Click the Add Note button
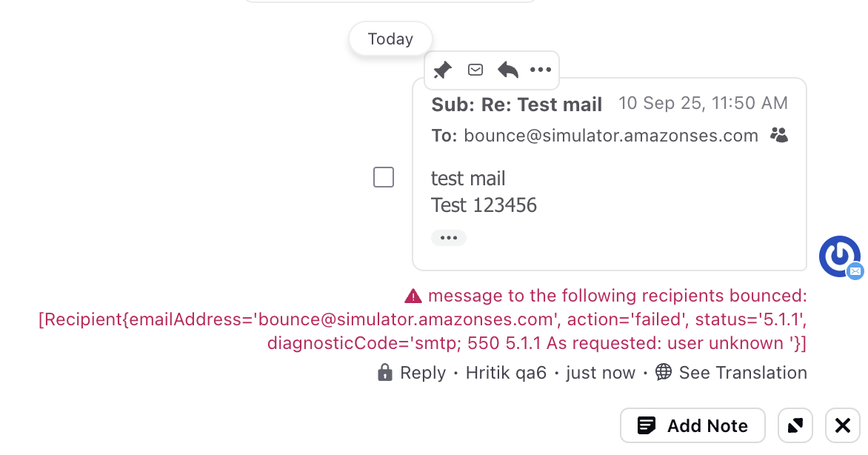The width and height of the screenshot is (868, 455). coord(692,425)
